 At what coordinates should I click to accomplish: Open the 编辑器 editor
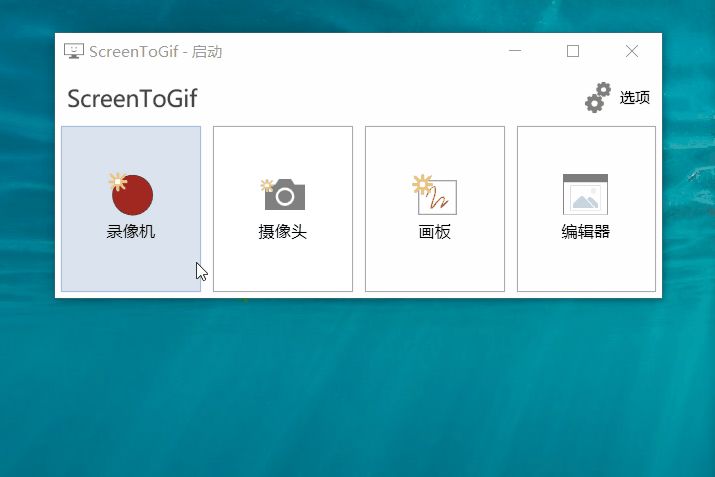pyautogui.click(x=586, y=209)
